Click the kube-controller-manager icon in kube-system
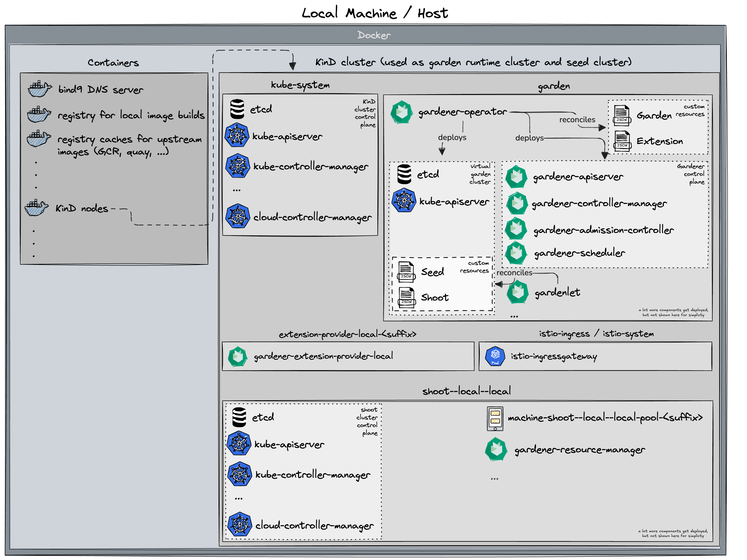Screen dimensions: 747x560 (238, 166)
